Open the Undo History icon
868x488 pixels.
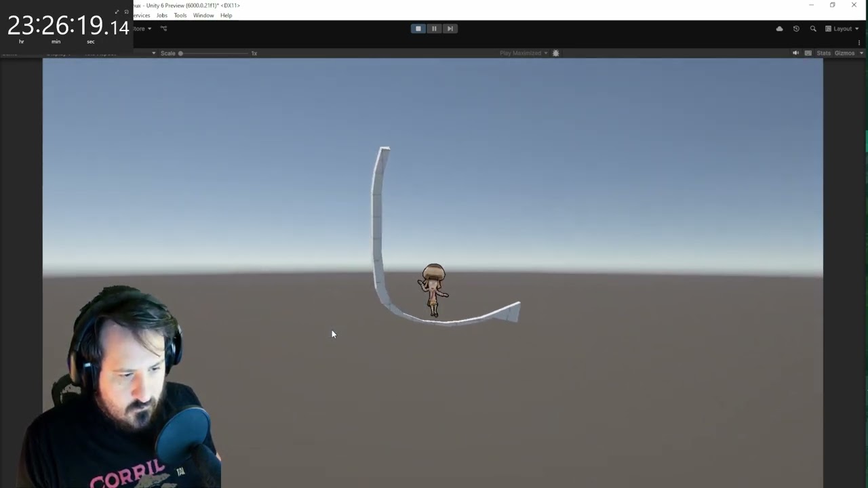[x=796, y=28]
